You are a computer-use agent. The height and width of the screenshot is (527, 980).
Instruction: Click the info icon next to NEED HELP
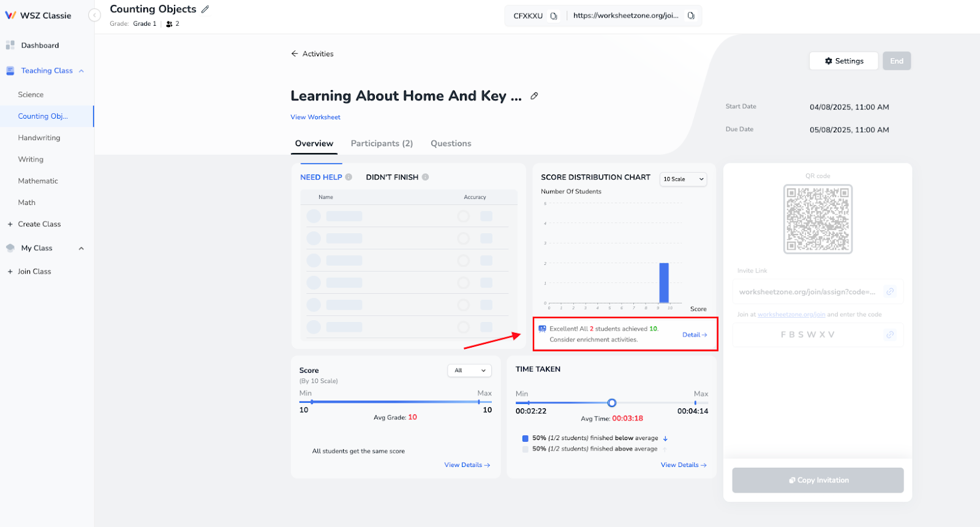click(x=349, y=178)
